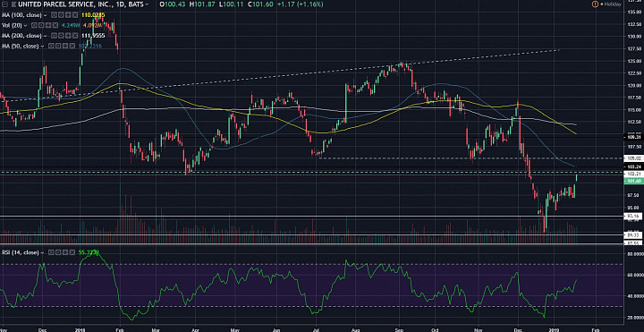Click the green RSI value 55.37
The height and width of the screenshot is (332, 644).
tap(89, 251)
